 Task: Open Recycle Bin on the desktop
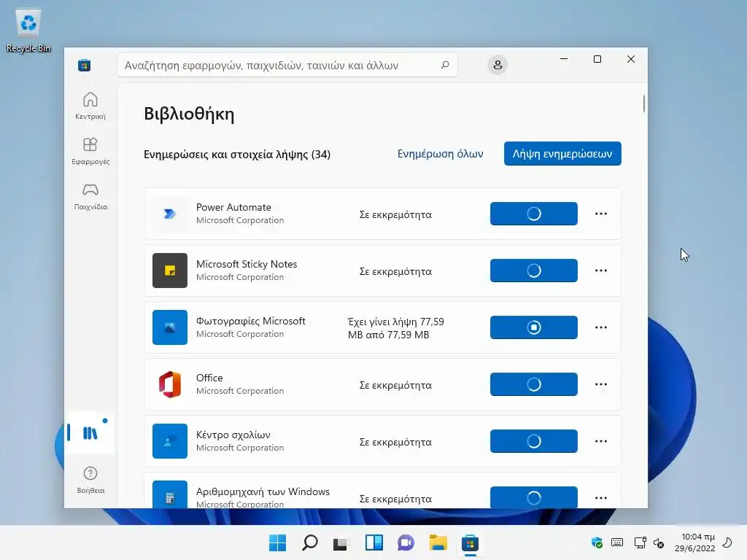[28, 31]
